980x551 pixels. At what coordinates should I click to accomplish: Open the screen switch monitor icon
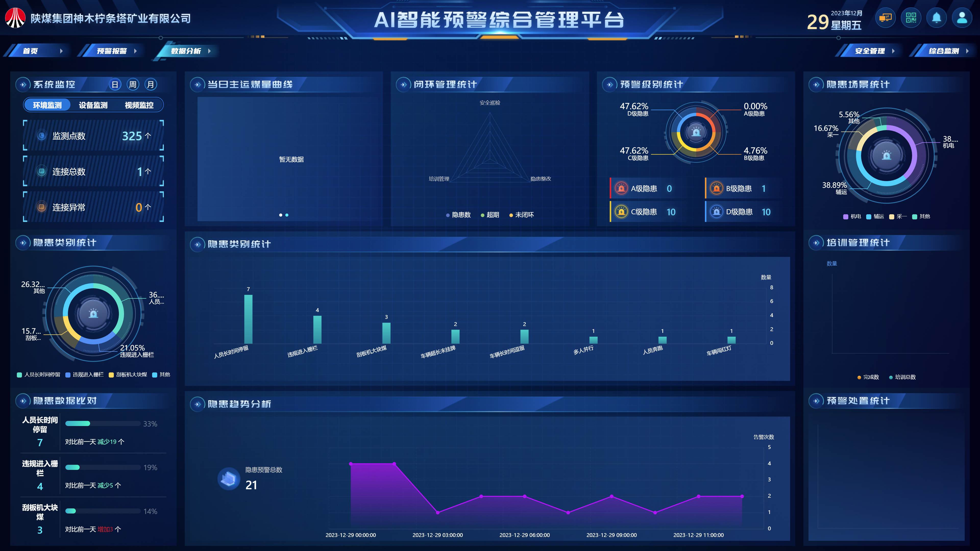(885, 18)
